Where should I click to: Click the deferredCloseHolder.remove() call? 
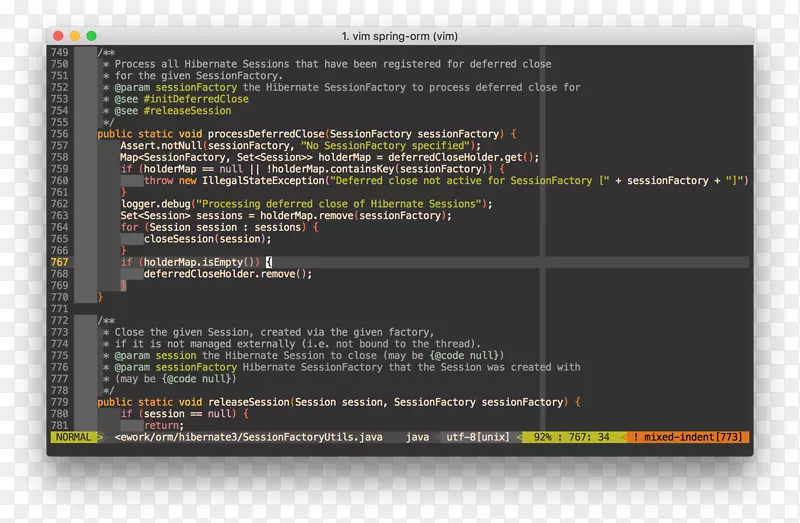(227, 274)
